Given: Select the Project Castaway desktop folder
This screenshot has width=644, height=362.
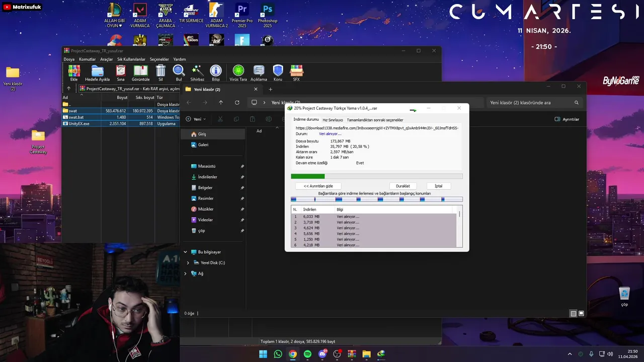Looking at the screenshot, I should pyautogui.click(x=38, y=142).
